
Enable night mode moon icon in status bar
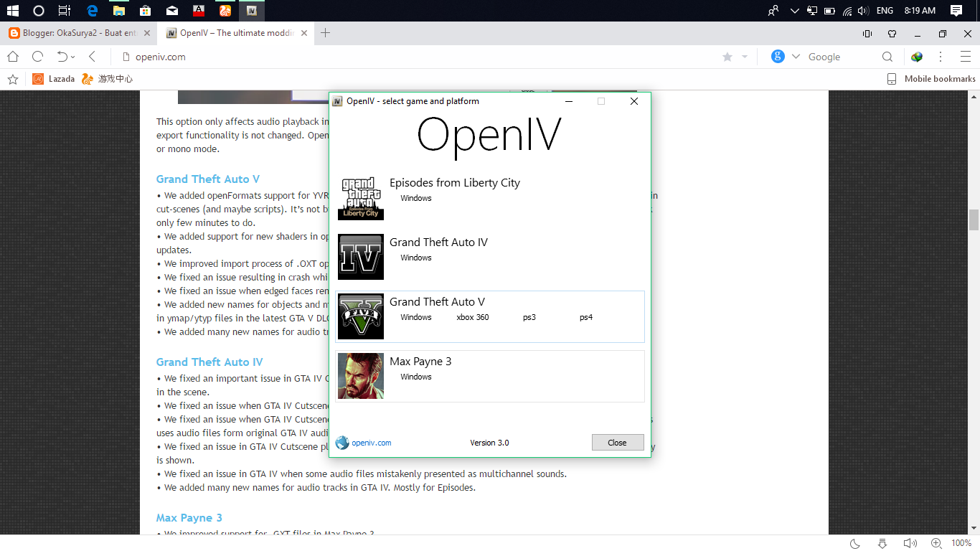pos(855,543)
